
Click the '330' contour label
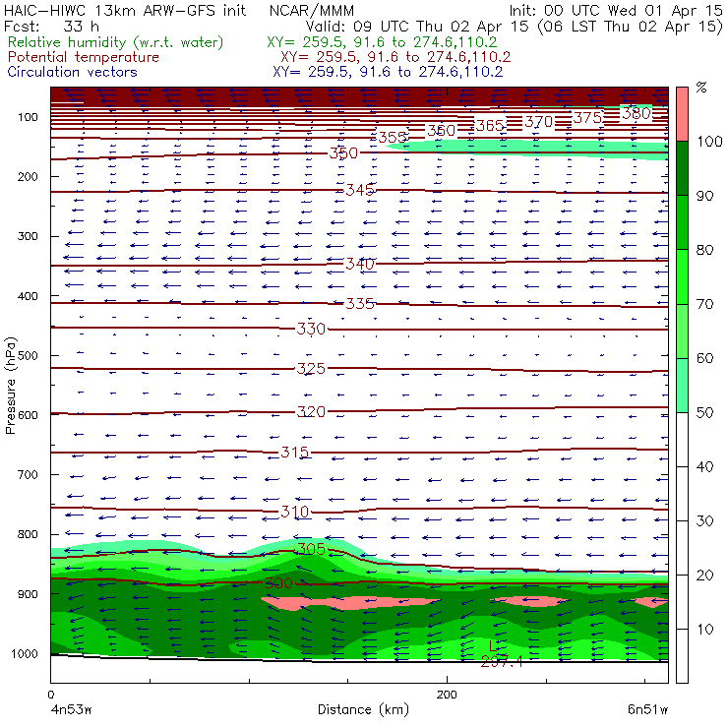pos(312,329)
